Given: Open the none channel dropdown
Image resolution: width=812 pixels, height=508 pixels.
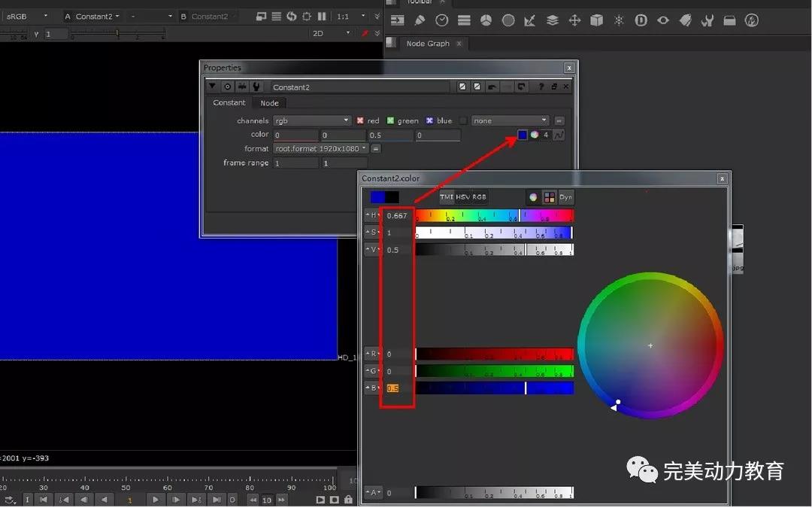Looking at the screenshot, I should pyautogui.click(x=510, y=120).
